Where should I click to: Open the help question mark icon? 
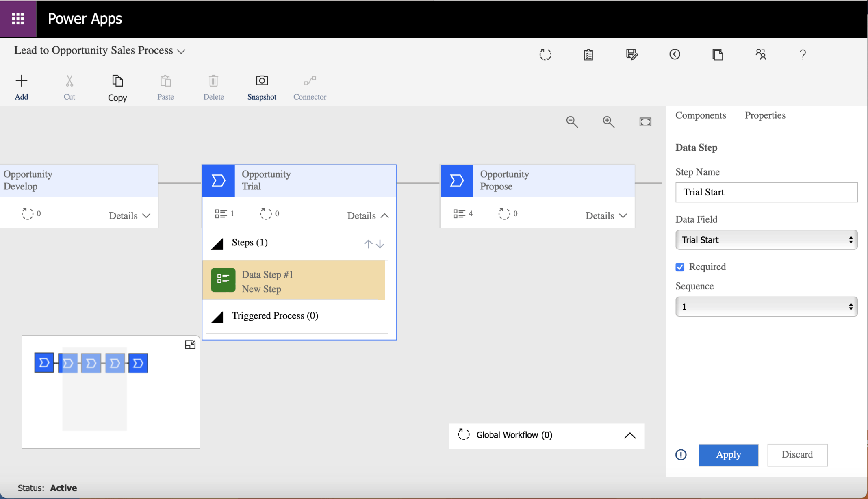803,54
